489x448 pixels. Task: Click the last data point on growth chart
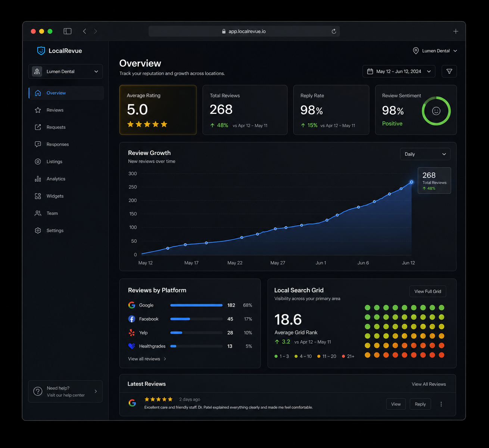[x=412, y=182]
